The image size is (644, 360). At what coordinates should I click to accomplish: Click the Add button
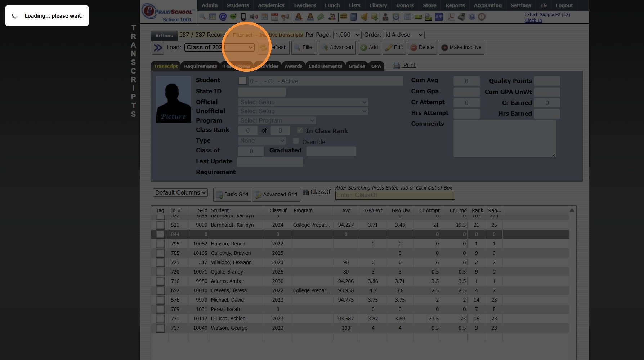[369, 48]
